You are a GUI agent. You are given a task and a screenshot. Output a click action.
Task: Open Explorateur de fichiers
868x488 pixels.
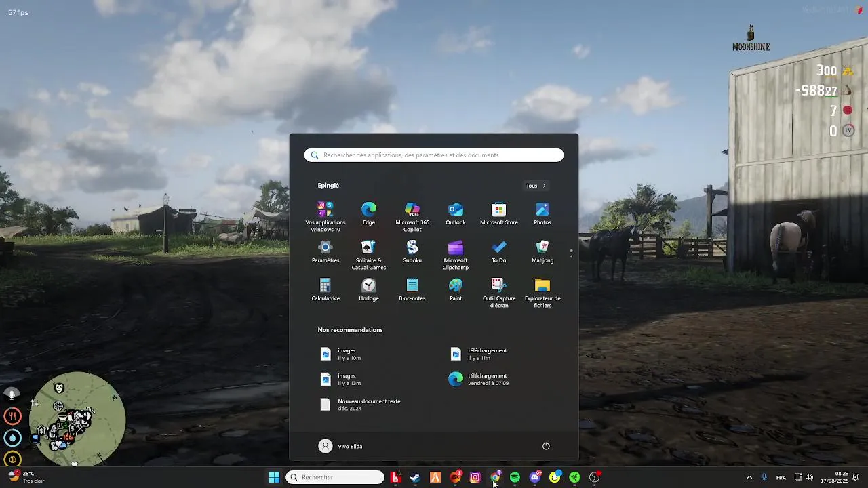[x=542, y=293]
